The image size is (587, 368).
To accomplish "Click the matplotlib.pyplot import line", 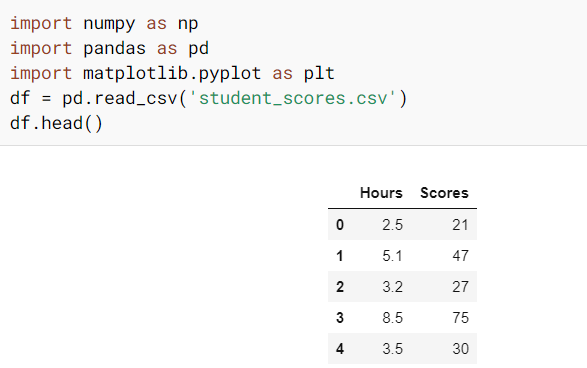I will coord(172,73).
